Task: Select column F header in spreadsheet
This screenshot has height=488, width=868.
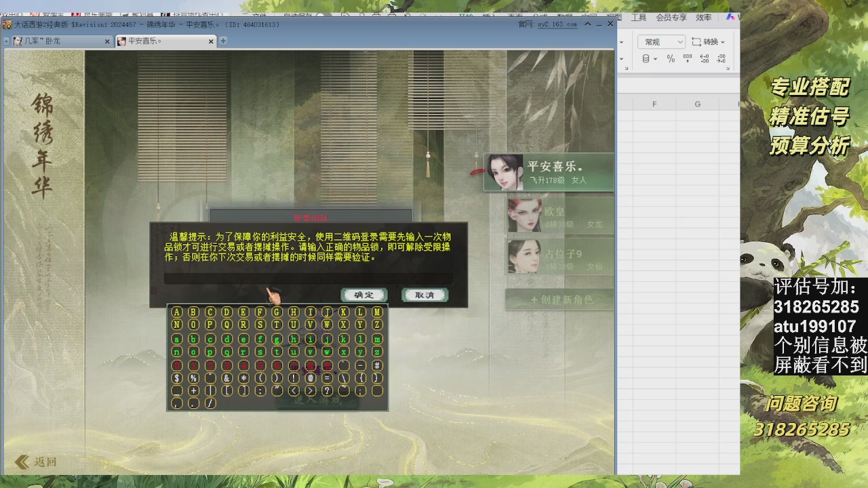Action: pos(654,104)
